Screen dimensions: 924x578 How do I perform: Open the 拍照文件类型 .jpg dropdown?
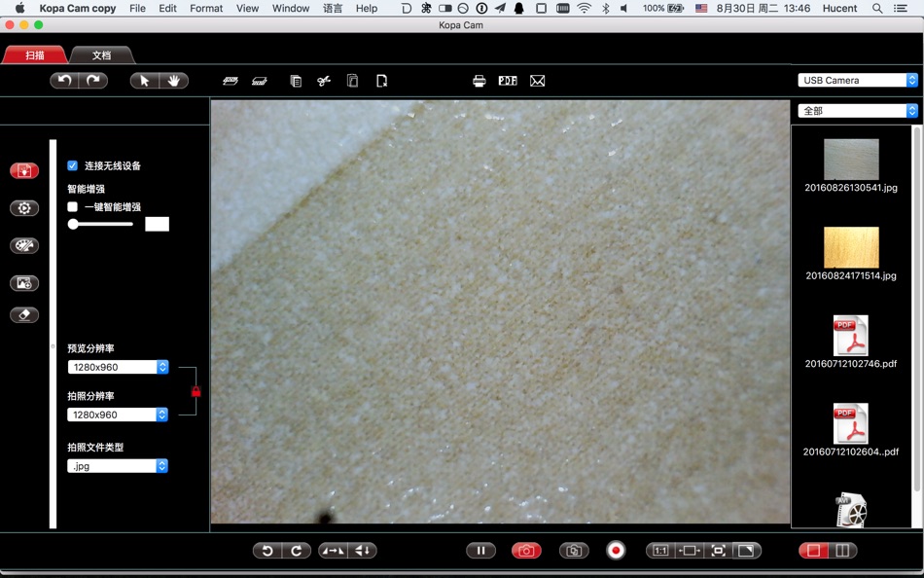tap(118, 466)
